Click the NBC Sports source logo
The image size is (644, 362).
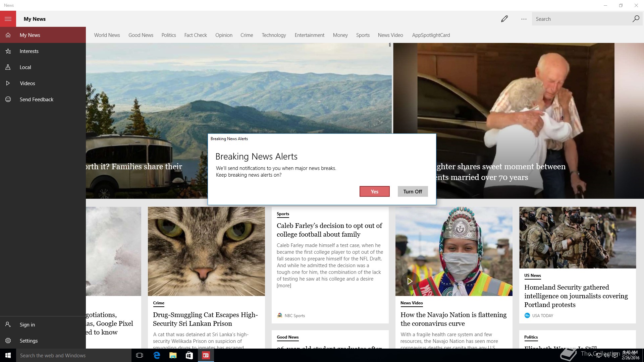[279, 315]
